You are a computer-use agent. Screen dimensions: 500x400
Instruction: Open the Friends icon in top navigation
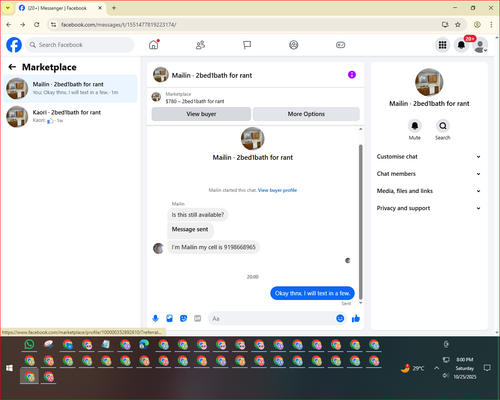tap(200, 45)
